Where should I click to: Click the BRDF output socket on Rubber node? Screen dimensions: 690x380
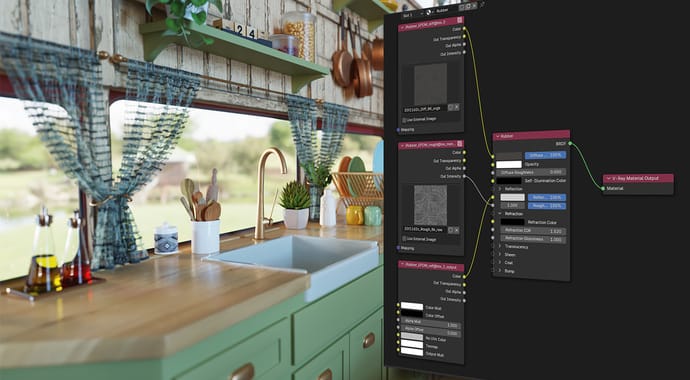click(570, 143)
